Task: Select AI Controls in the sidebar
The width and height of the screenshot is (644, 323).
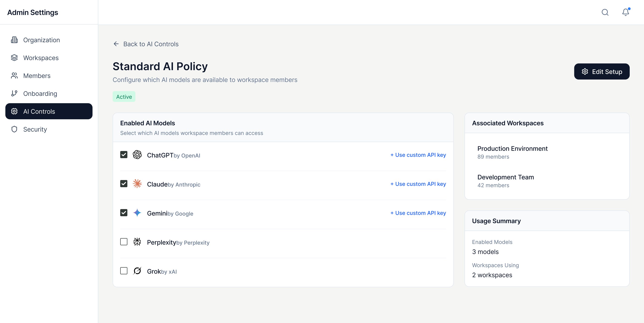Action: (49, 111)
